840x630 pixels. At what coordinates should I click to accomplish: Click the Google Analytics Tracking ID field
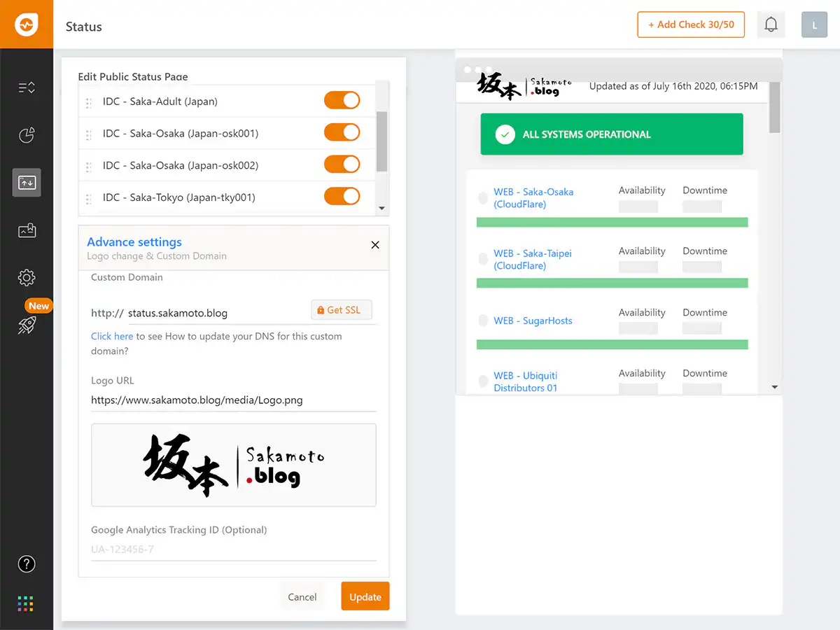[x=233, y=549]
